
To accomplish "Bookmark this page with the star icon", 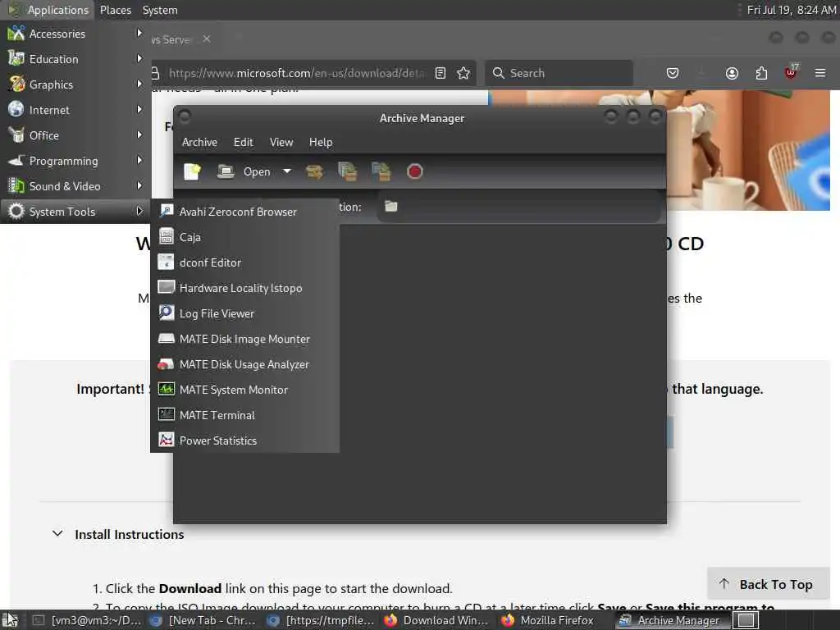I will coord(463,73).
